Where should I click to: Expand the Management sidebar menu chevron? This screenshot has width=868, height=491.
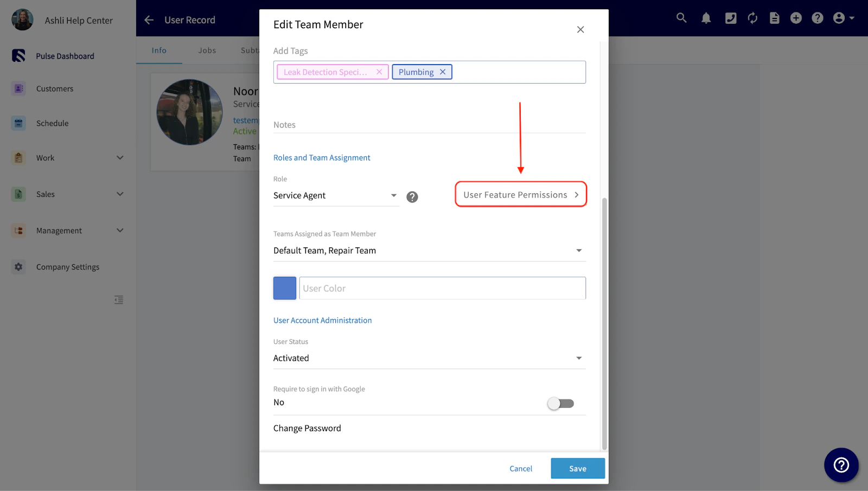120,231
